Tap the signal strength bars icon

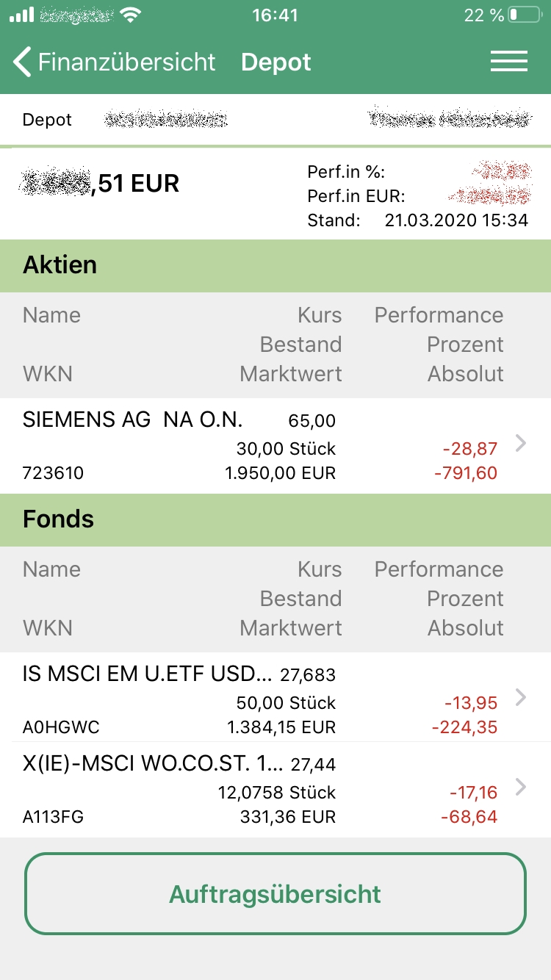coord(21,15)
